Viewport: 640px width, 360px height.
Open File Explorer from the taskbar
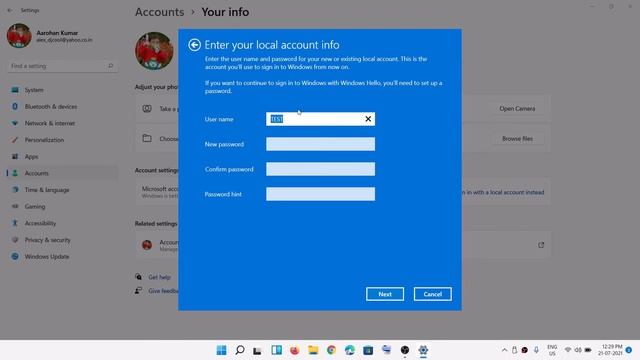pos(313,350)
